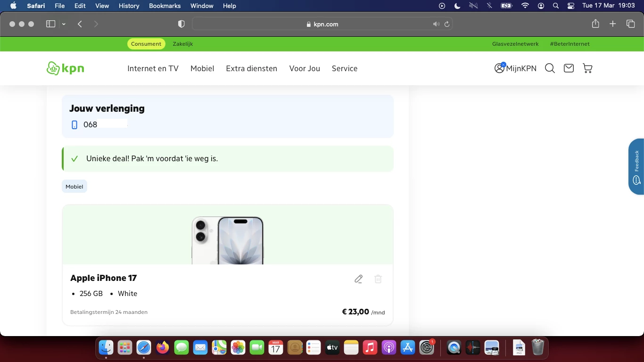Open the Voor Jou menu
644x362 pixels.
click(x=305, y=68)
